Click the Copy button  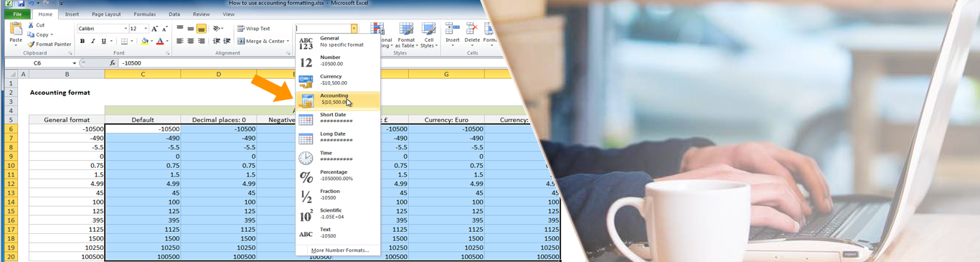click(x=39, y=34)
